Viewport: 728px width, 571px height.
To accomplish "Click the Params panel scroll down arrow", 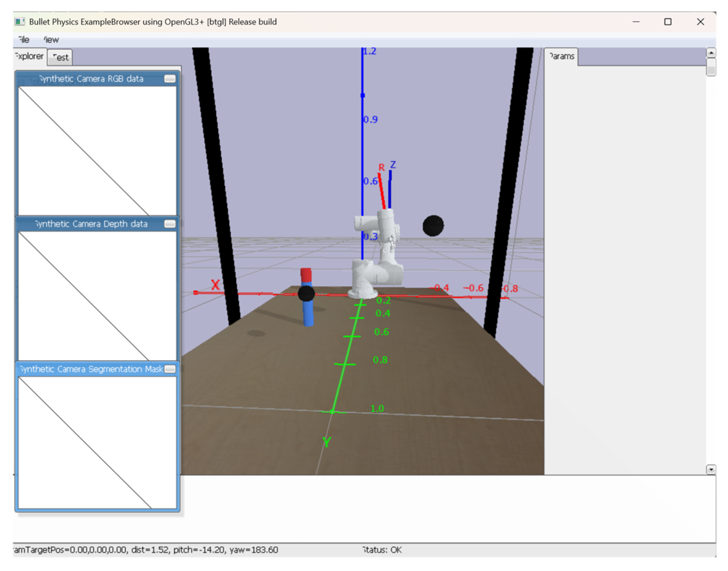I will tap(711, 469).
